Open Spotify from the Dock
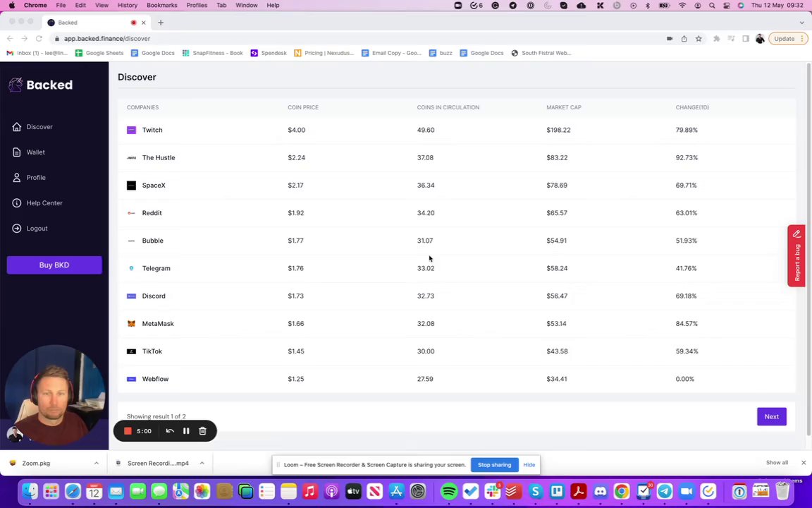 (449, 491)
